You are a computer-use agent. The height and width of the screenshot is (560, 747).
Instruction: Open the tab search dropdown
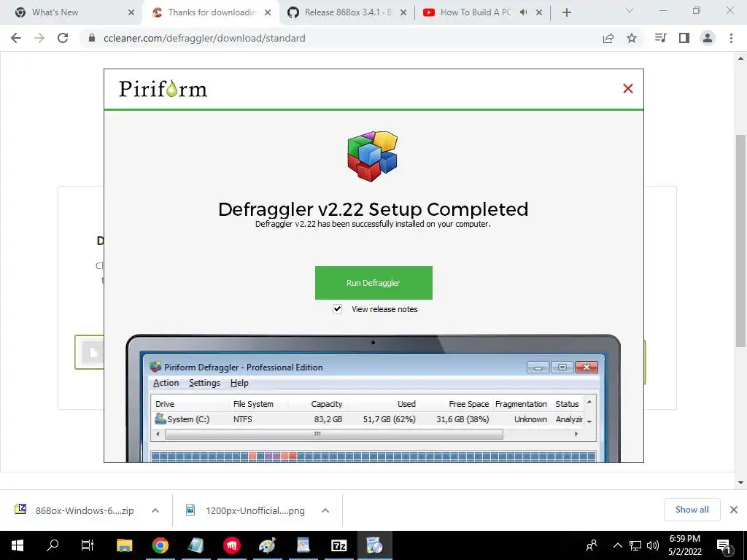pyautogui.click(x=630, y=10)
